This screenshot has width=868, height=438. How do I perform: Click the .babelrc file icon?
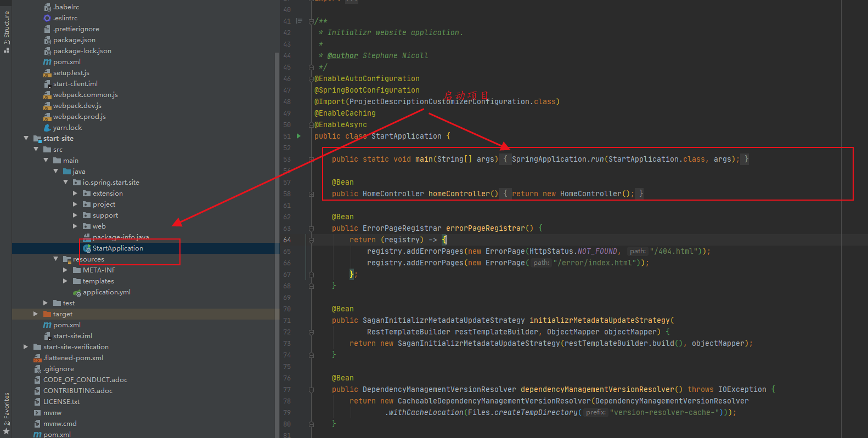tap(47, 7)
